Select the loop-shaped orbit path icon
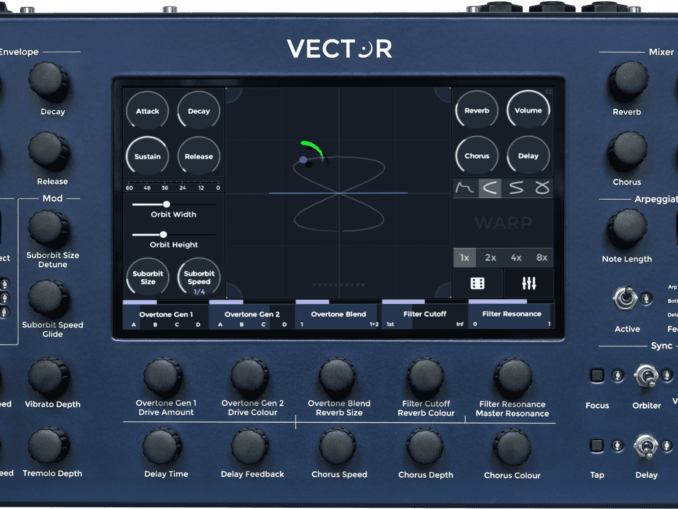The width and height of the screenshot is (678, 509). click(541, 188)
